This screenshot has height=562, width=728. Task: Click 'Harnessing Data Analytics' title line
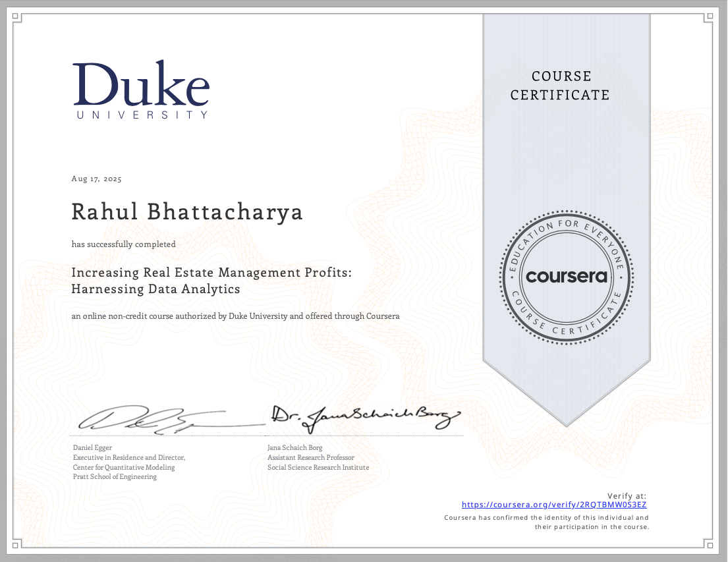click(x=155, y=289)
